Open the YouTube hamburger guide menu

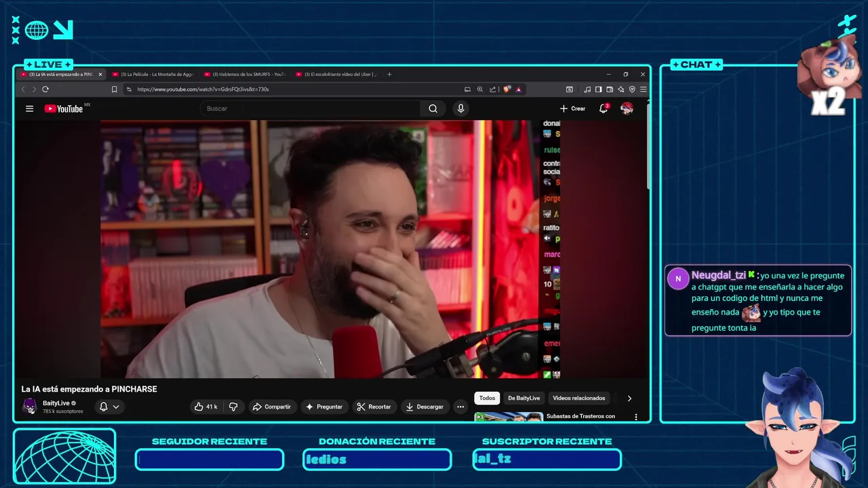coord(29,108)
